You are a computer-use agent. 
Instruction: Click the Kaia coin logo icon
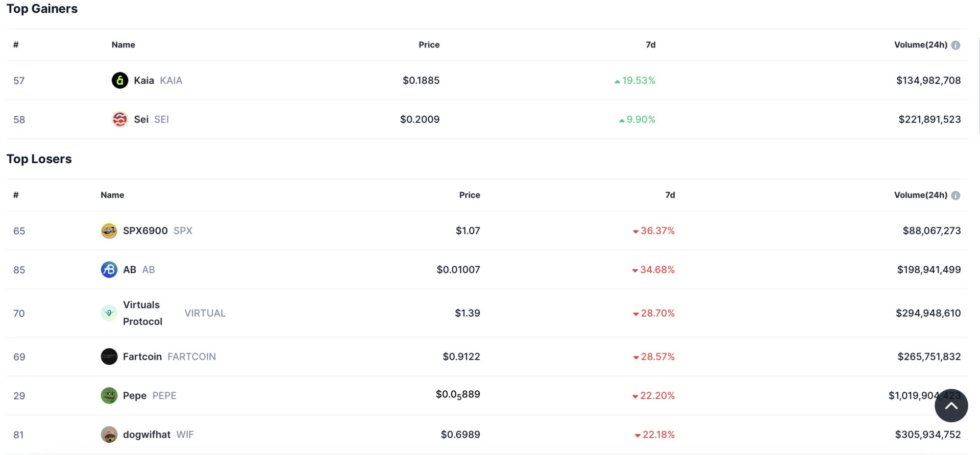point(120,80)
